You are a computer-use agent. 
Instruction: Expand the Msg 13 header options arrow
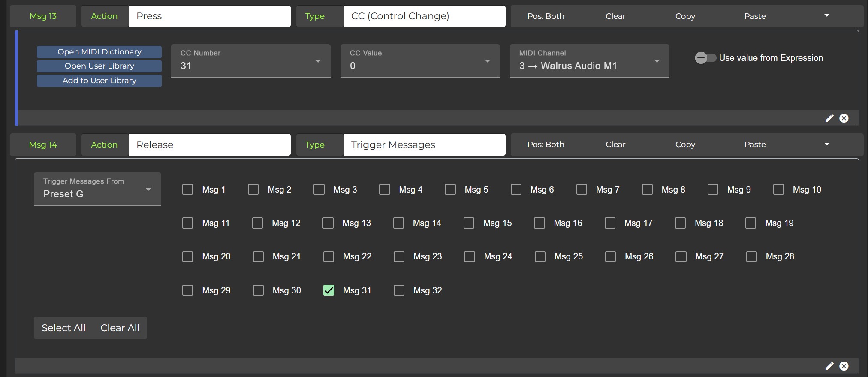(826, 16)
